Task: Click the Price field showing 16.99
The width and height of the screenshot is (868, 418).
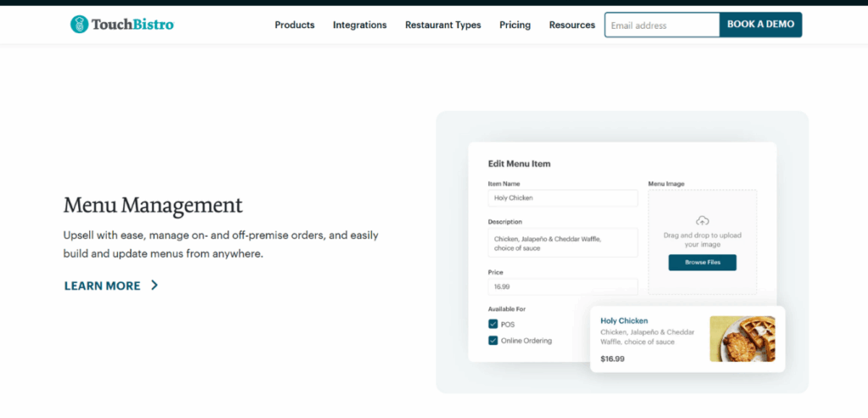Action: tap(563, 287)
